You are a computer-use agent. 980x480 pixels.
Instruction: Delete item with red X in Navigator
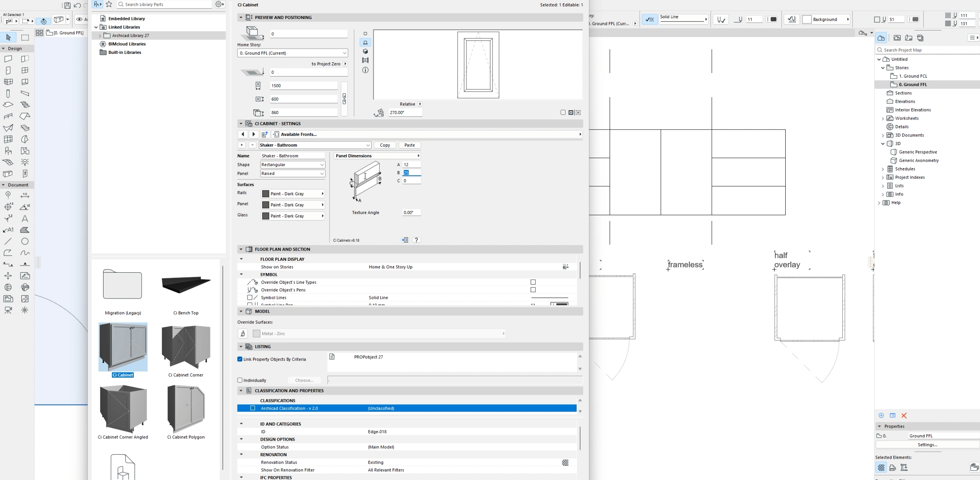pos(904,415)
